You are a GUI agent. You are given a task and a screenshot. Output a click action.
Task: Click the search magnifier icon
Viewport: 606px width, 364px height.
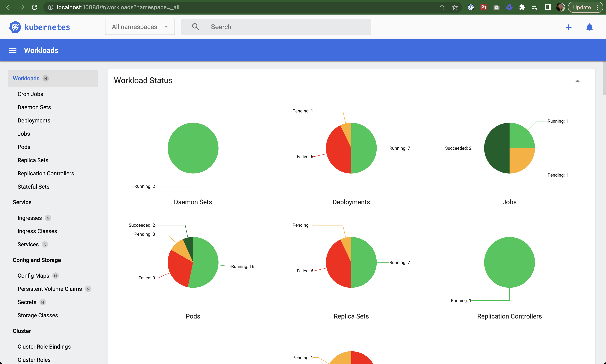tap(195, 27)
